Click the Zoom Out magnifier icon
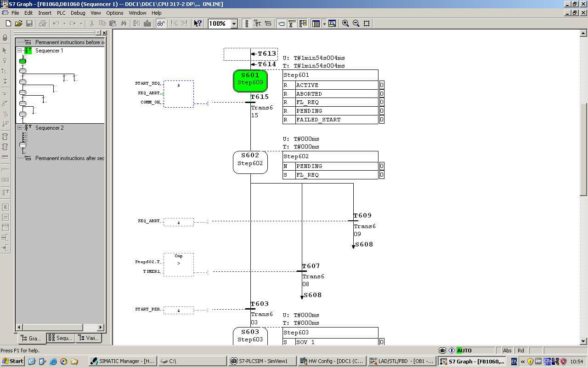The width and height of the screenshot is (588, 368). click(356, 23)
